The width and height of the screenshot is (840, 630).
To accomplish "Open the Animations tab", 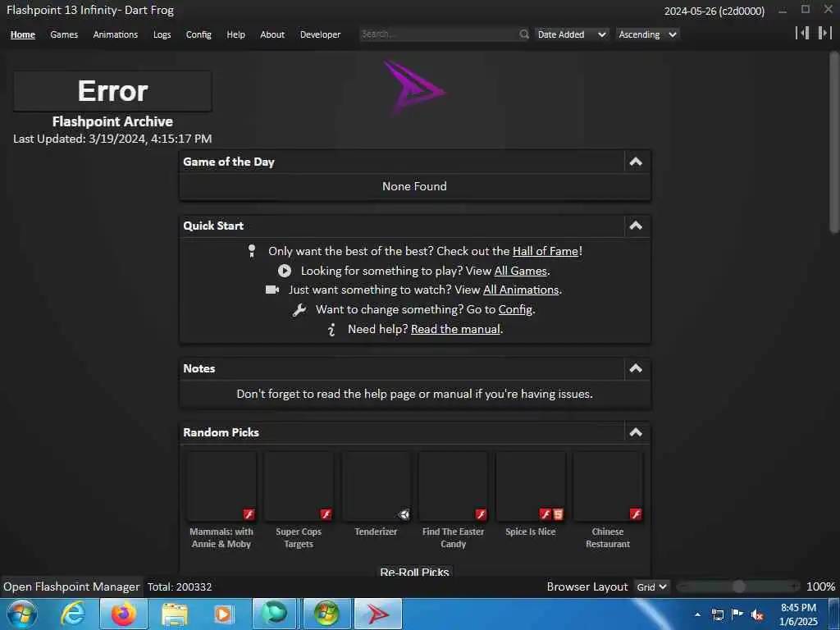I will 116,34.
